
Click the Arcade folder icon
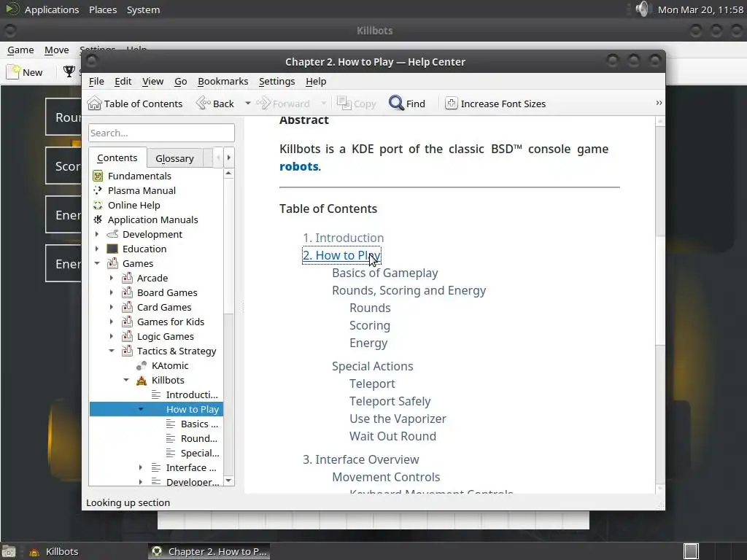tap(127, 278)
